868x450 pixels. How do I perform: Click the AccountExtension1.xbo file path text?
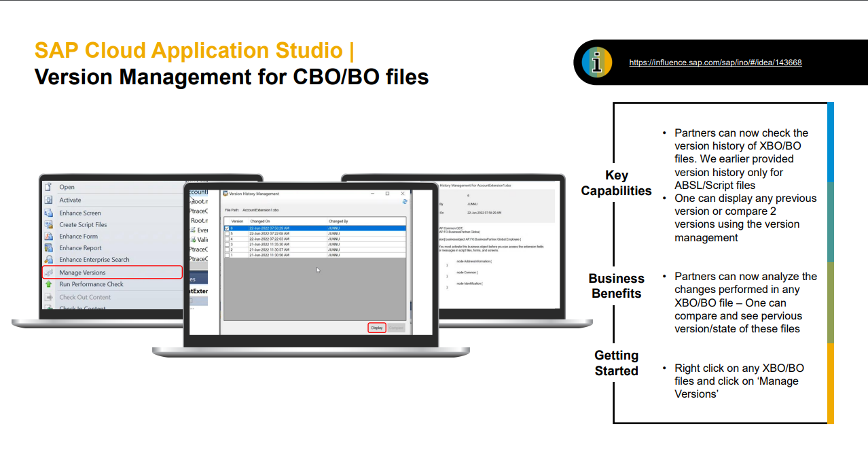[261, 210]
